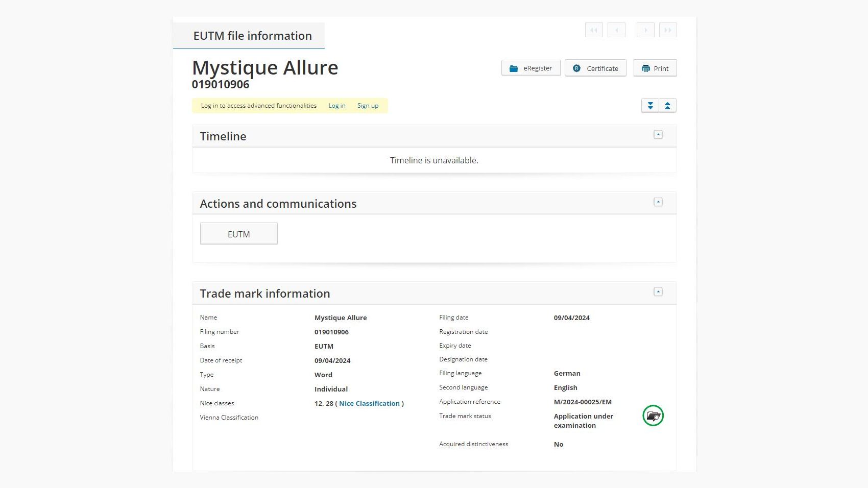This screenshot has width=868, height=488.
Task: Go to next result arrow
Action: click(645, 30)
